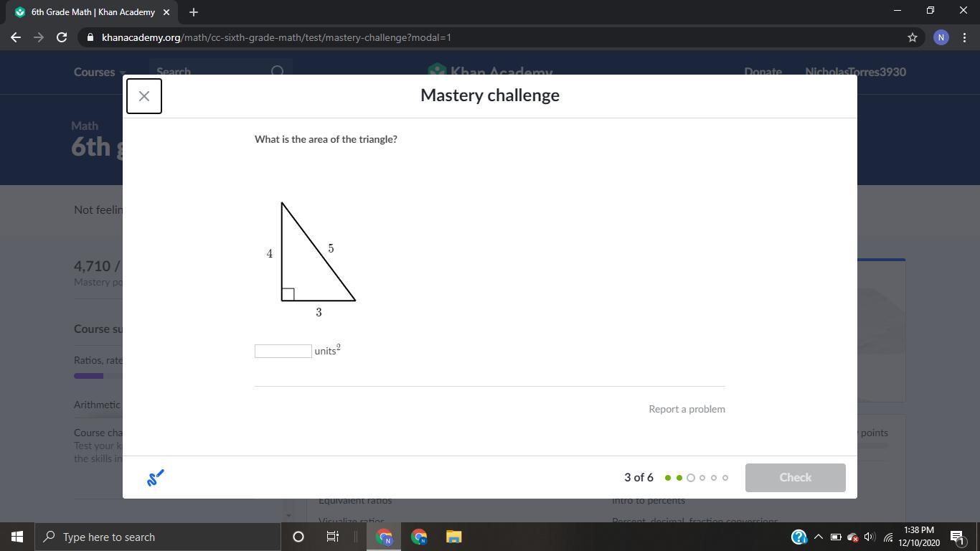The image size is (980, 551).
Task: Click the Donate link in header
Action: (763, 72)
